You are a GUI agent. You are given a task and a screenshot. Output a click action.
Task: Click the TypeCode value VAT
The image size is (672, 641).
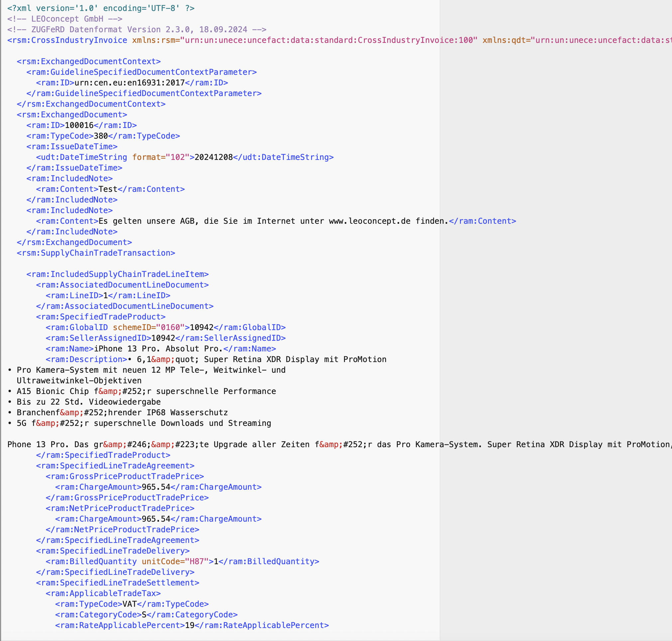(x=130, y=604)
